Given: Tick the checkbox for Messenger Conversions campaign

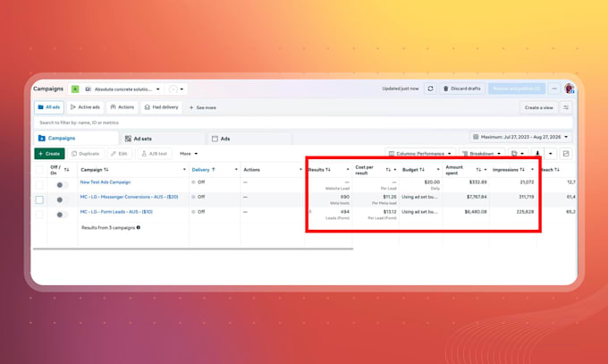Looking at the screenshot, I should (x=39, y=199).
